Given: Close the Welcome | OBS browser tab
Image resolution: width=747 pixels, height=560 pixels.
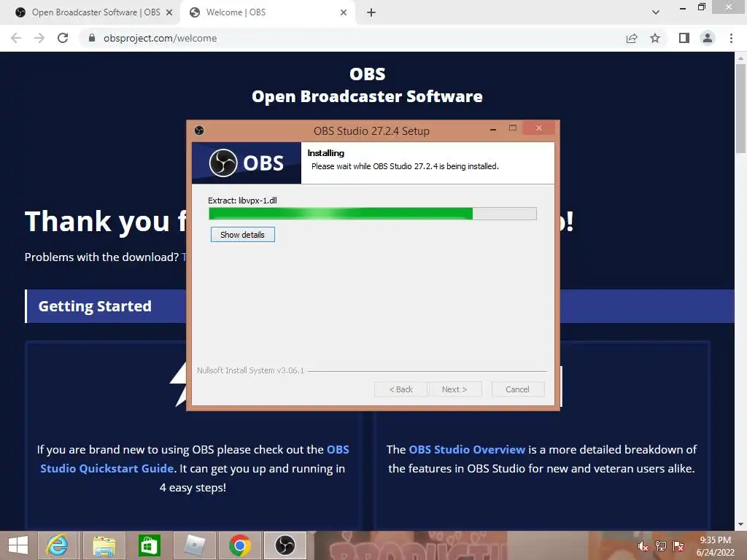Looking at the screenshot, I should pyautogui.click(x=344, y=12).
